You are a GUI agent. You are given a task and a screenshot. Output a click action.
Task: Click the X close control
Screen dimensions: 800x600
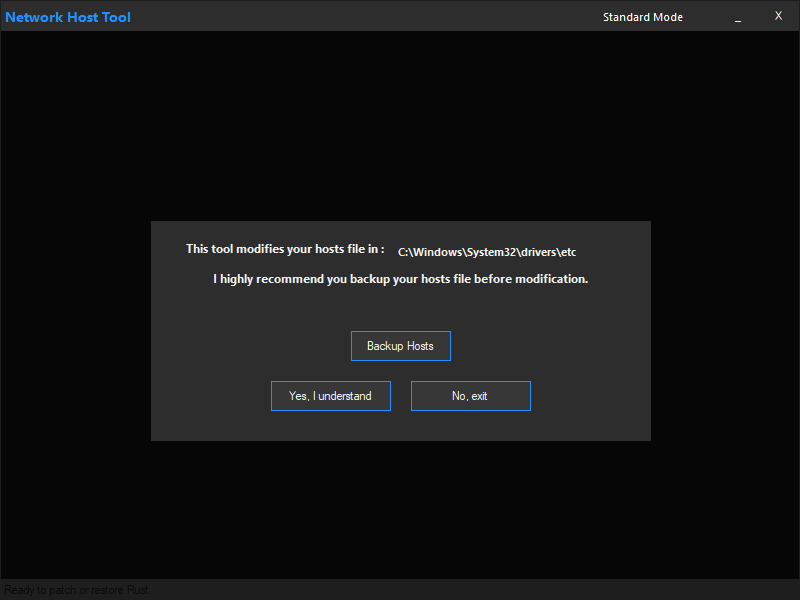pos(778,15)
